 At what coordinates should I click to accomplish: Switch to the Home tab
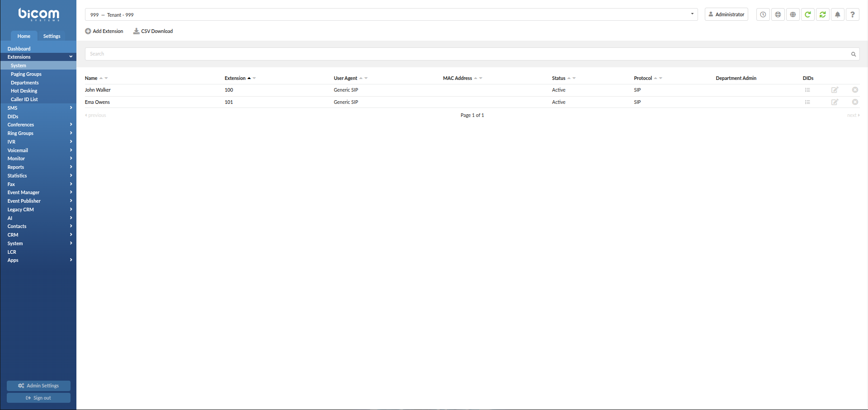coord(24,36)
